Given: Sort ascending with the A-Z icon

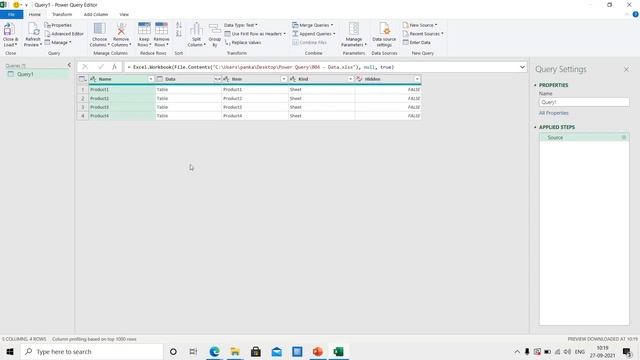Looking at the screenshot, I should (x=179, y=25).
